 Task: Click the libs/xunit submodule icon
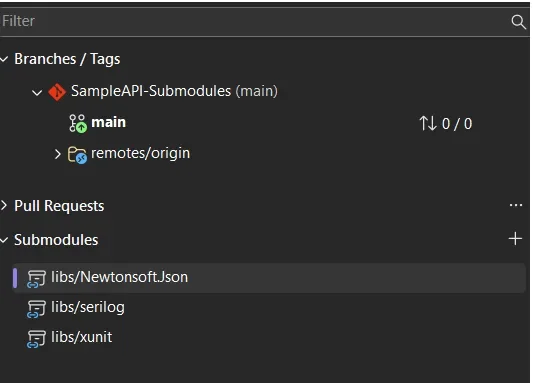pos(36,339)
